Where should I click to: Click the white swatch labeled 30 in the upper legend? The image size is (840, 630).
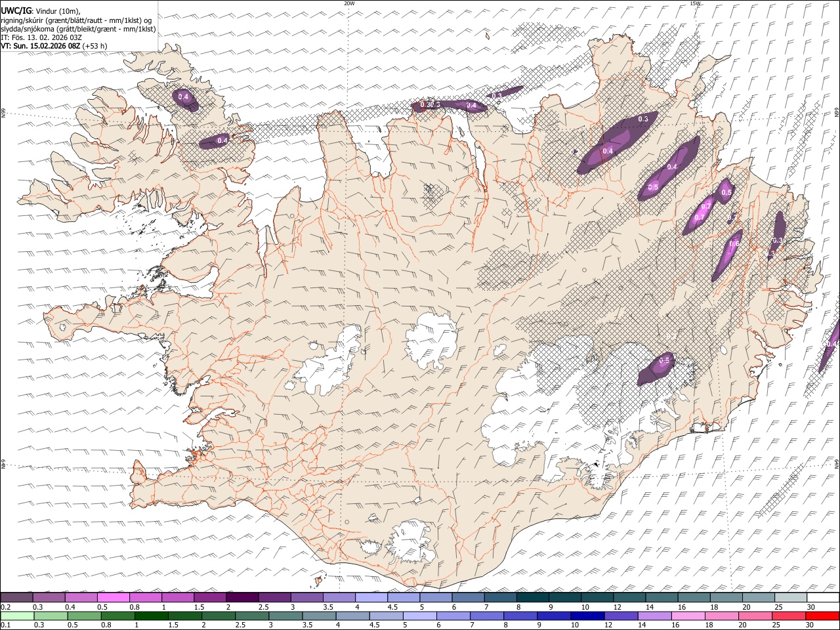pos(822,597)
